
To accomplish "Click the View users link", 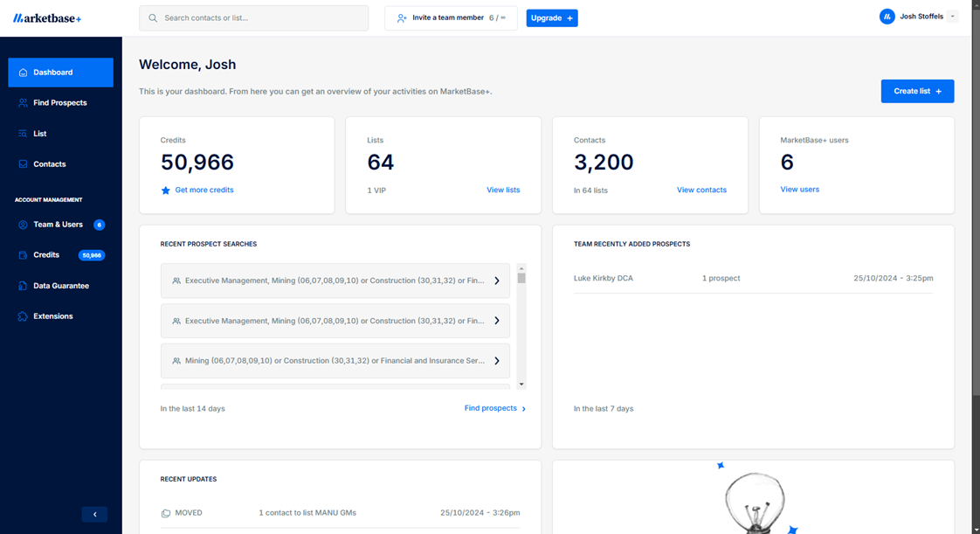I will (x=799, y=190).
